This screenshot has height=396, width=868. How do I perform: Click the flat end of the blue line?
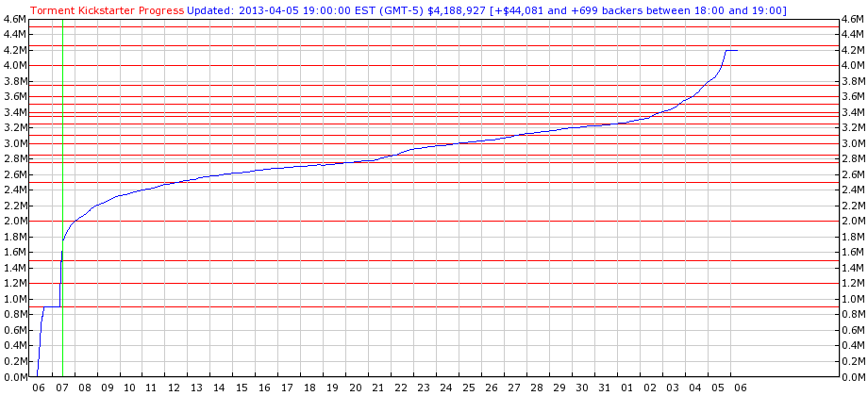coord(731,50)
